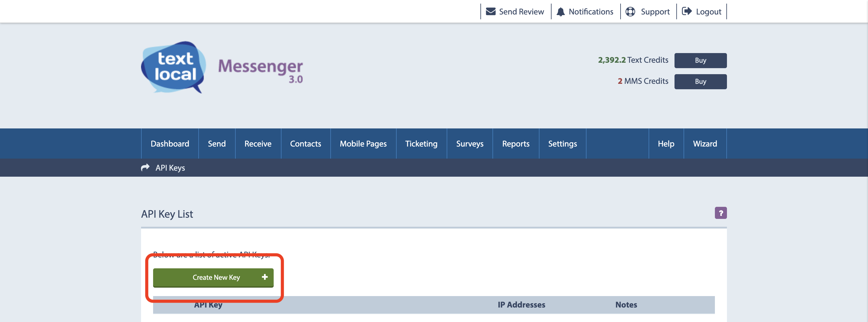Click Buy next to Text Credits
This screenshot has width=868, height=322.
(700, 60)
